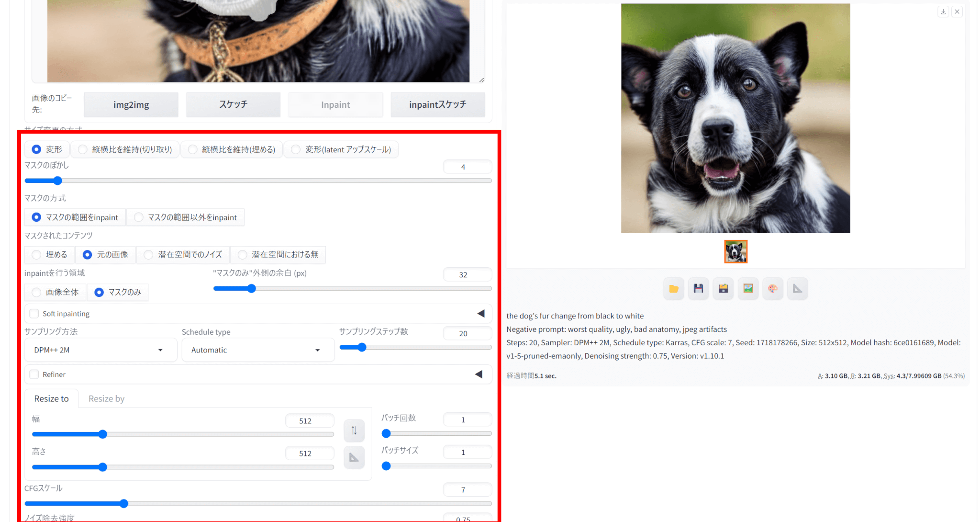Click the バッチサイズ number field

[467, 453]
